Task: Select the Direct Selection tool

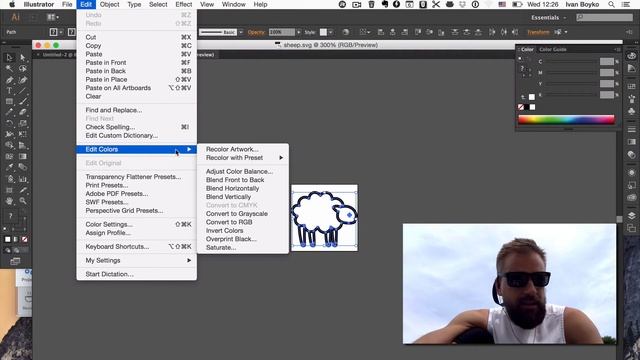Action: click(22, 58)
